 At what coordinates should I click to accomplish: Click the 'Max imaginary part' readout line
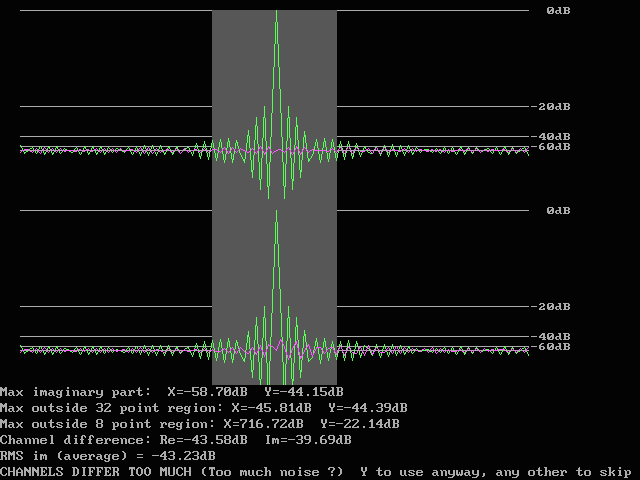172,392
